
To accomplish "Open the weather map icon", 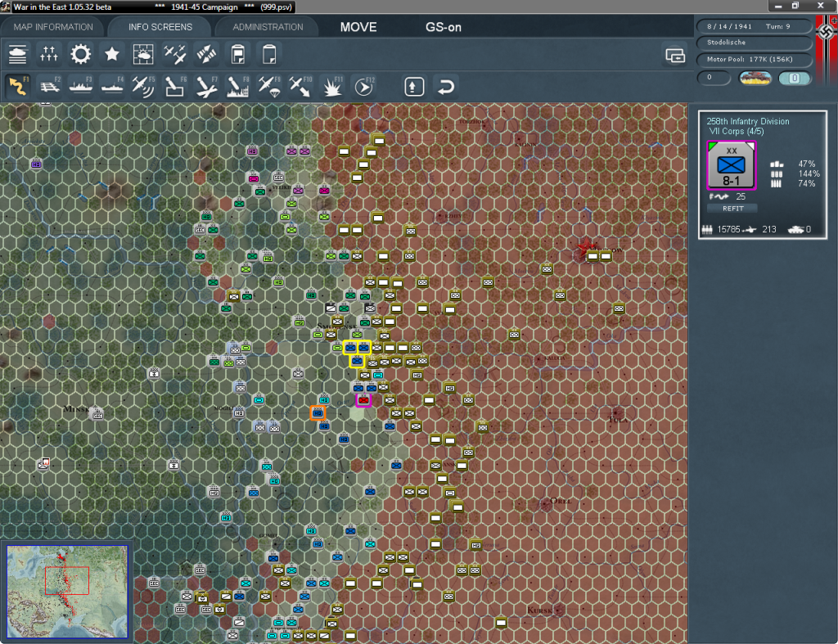I will [x=143, y=54].
